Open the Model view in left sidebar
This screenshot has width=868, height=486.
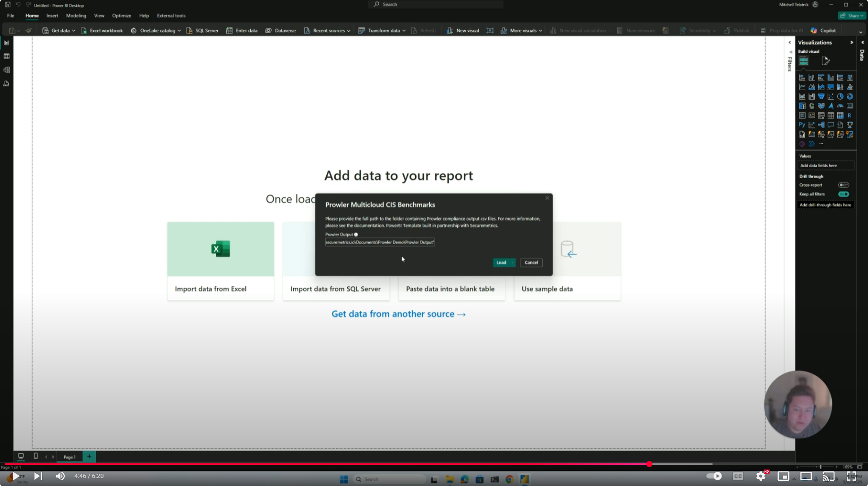coord(7,70)
